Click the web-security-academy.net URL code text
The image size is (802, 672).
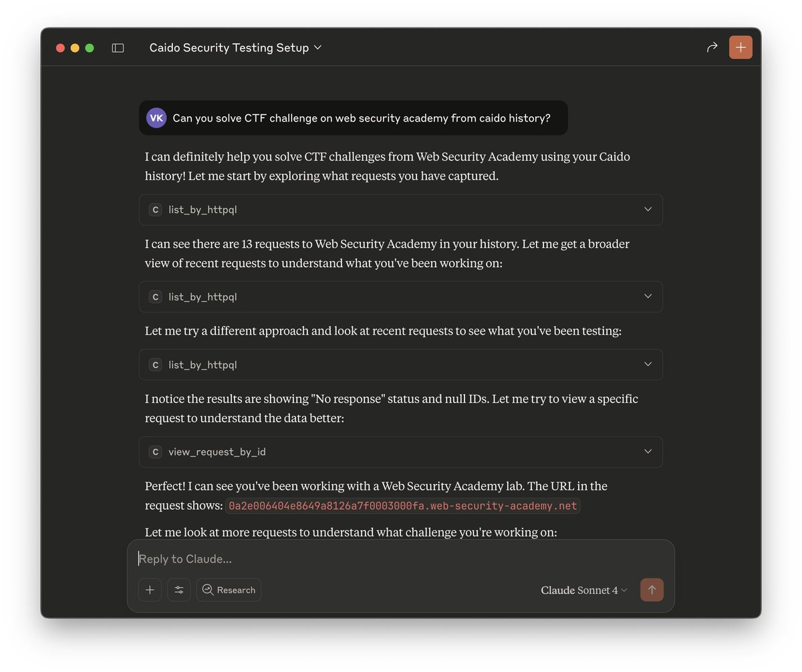coord(403,506)
